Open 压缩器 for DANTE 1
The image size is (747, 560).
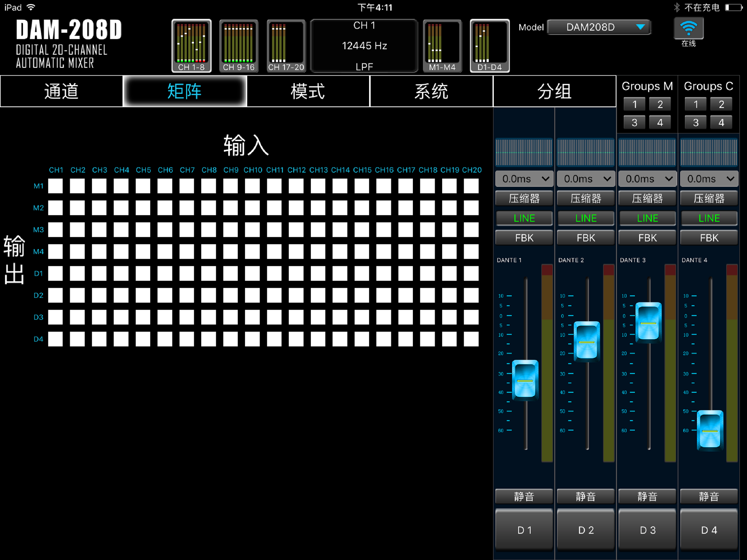click(x=524, y=198)
